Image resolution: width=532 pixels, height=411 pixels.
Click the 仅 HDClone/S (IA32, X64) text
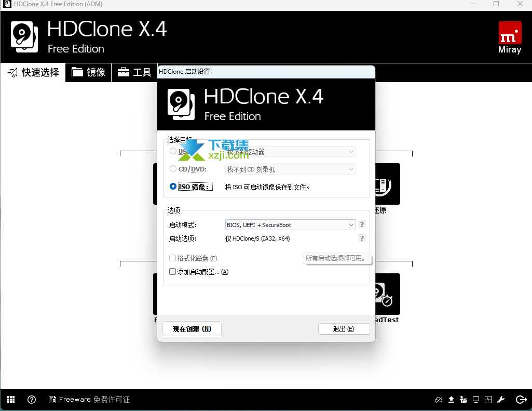pos(257,238)
